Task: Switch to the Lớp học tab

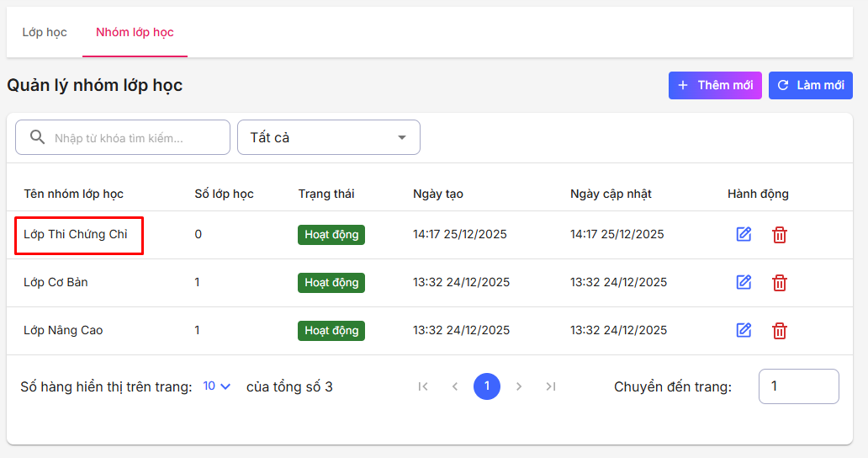Action: (45, 32)
